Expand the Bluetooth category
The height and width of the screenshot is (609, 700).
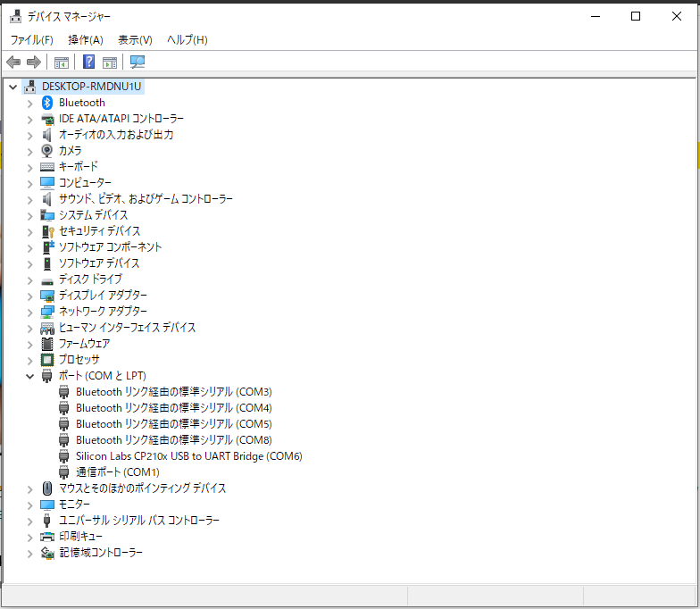30,104
